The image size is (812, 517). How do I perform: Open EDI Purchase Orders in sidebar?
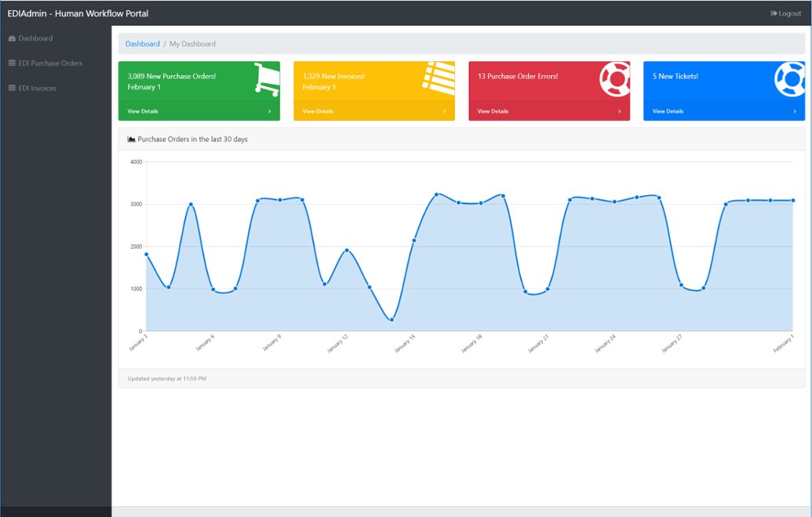[46, 64]
